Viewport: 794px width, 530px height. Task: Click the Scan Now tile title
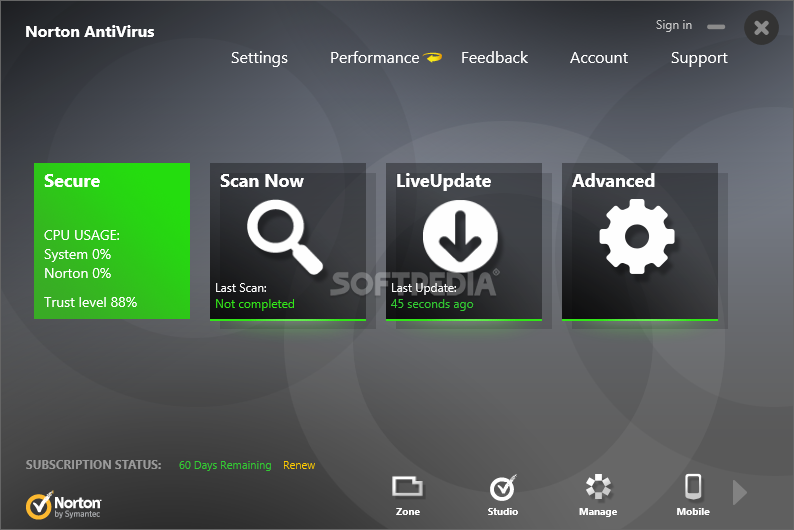262,181
